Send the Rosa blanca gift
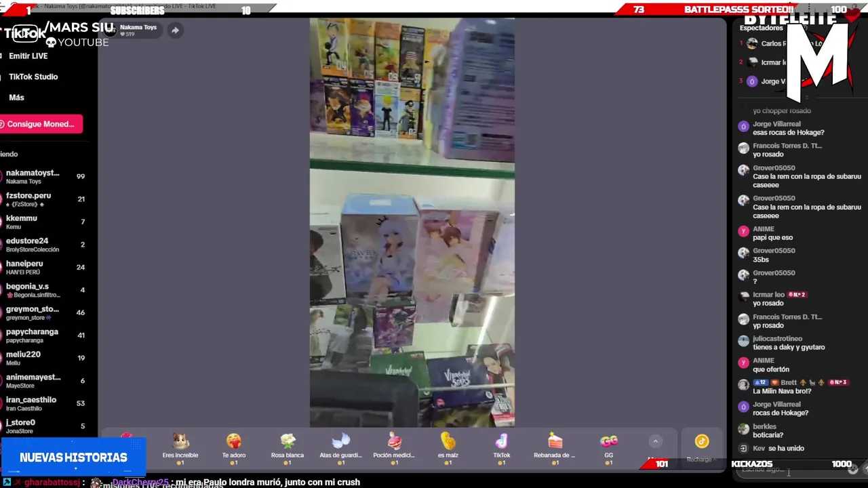Image resolution: width=868 pixels, height=488 pixels. (288, 449)
